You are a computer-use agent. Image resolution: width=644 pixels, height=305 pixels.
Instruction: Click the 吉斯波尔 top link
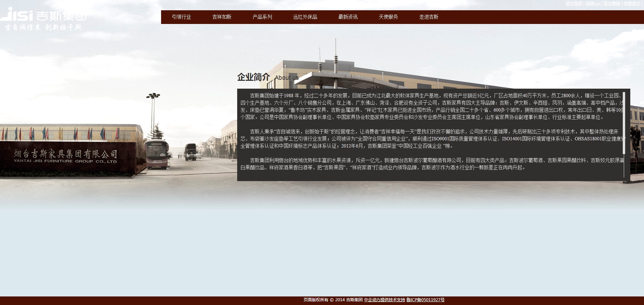click(x=632, y=3)
